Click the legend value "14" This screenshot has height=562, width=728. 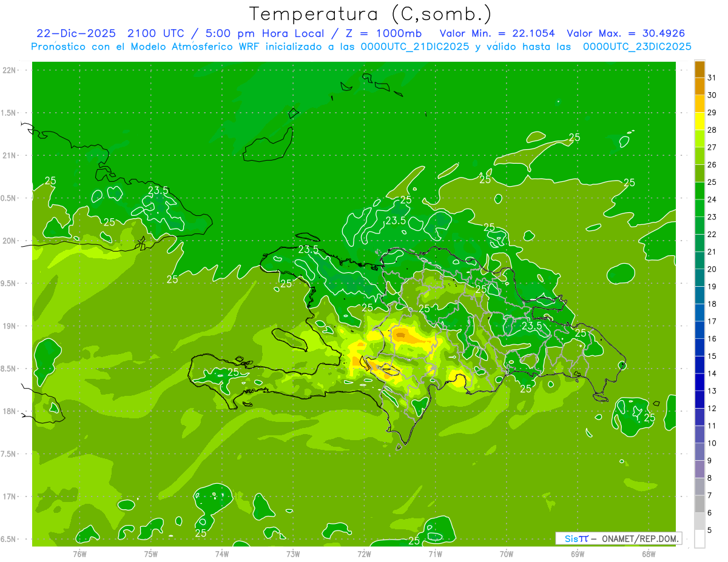[x=712, y=373]
